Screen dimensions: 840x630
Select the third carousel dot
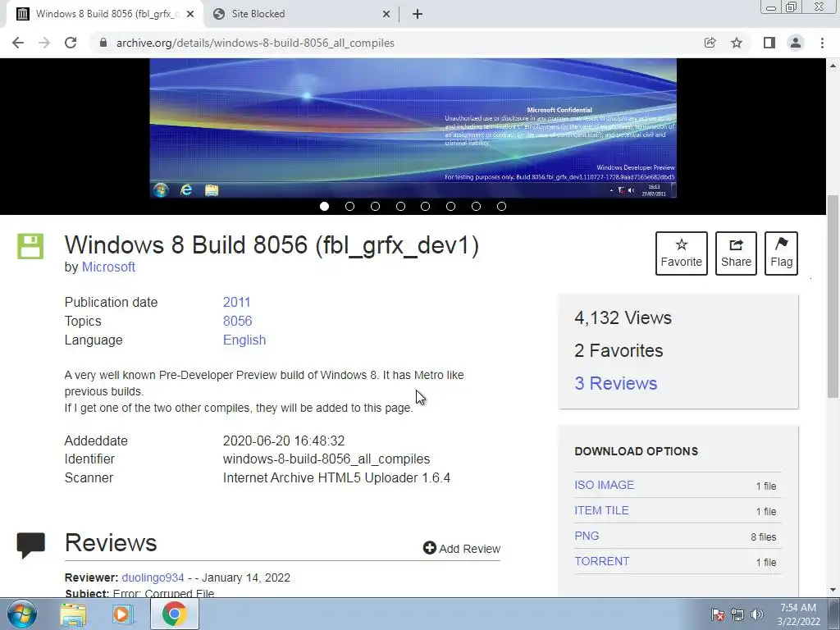coord(375,206)
